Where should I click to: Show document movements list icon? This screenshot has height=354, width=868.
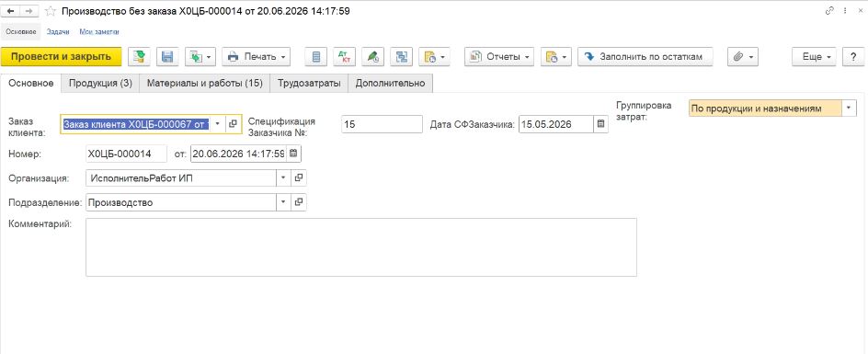[x=316, y=56]
